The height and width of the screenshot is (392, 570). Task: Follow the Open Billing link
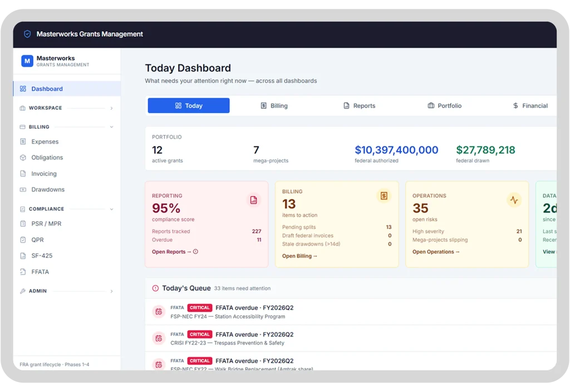pyautogui.click(x=299, y=256)
